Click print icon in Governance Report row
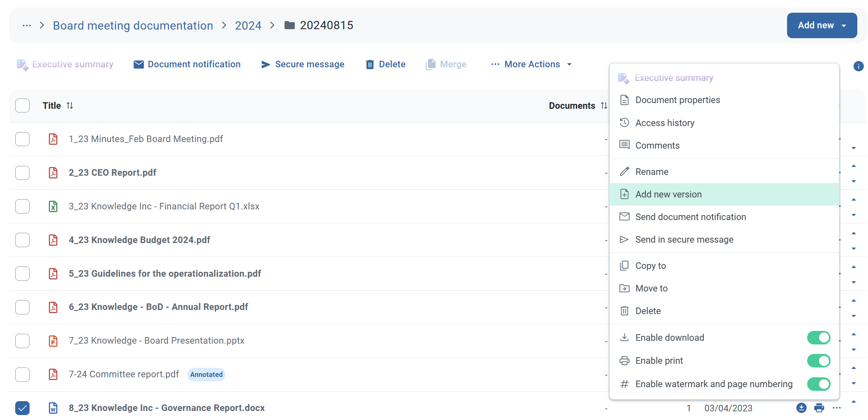This screenshot has height=420, width=868. (x=819, y=408)
